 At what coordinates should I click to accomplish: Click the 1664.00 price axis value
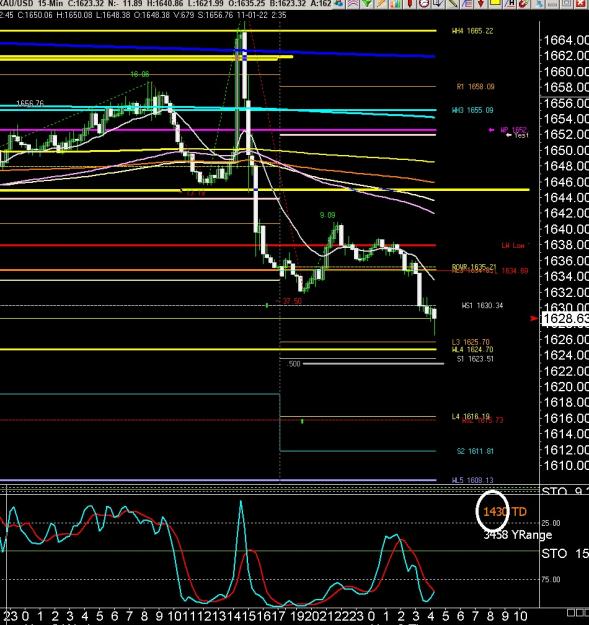pyautogui.click(x=566, y=40)
